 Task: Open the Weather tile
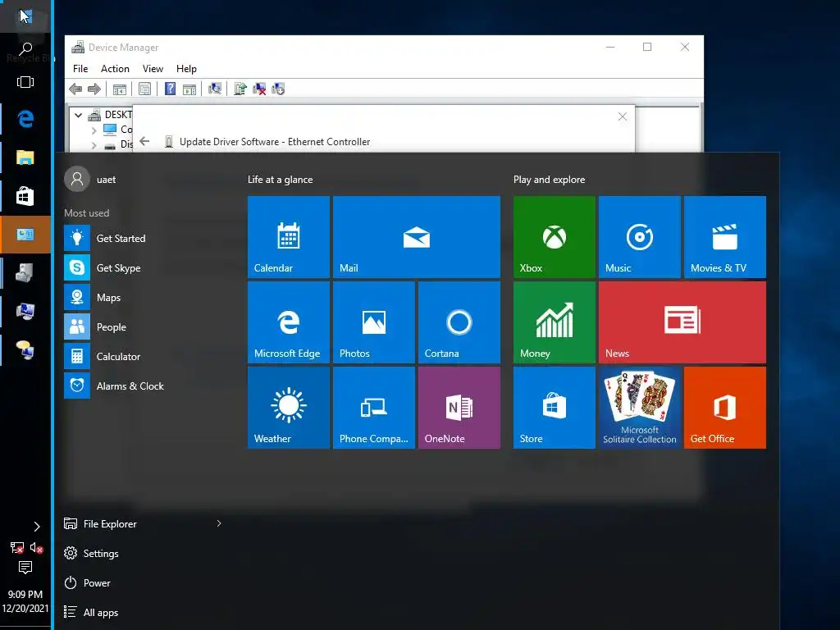click(289, 407)
